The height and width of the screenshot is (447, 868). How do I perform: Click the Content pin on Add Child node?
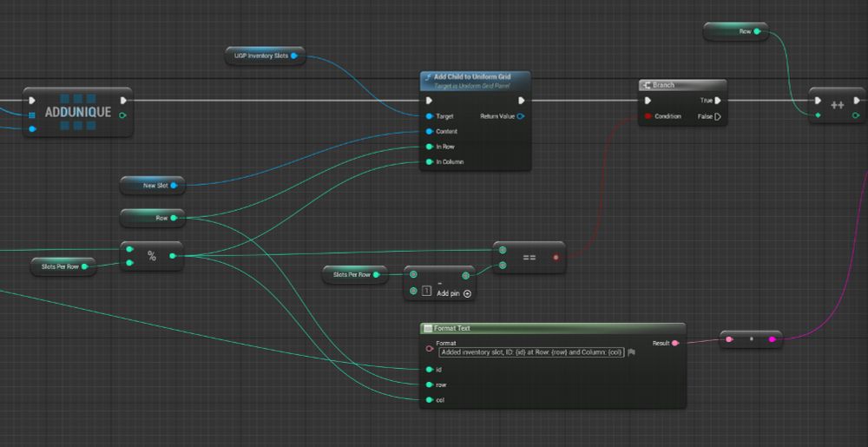[x=430, y=132]
